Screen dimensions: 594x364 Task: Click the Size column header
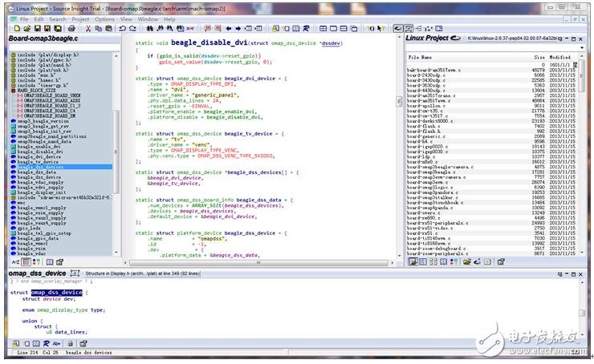coord(539,58)
